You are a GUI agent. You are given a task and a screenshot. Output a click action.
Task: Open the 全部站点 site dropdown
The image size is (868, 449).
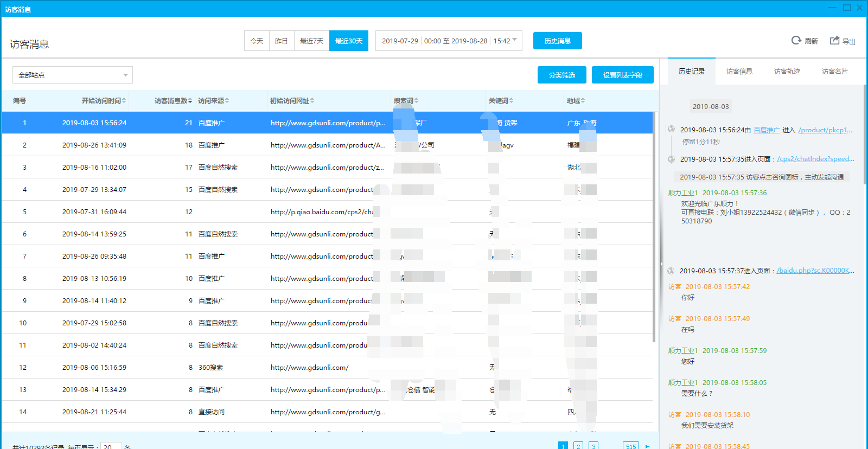pos(73,75)
